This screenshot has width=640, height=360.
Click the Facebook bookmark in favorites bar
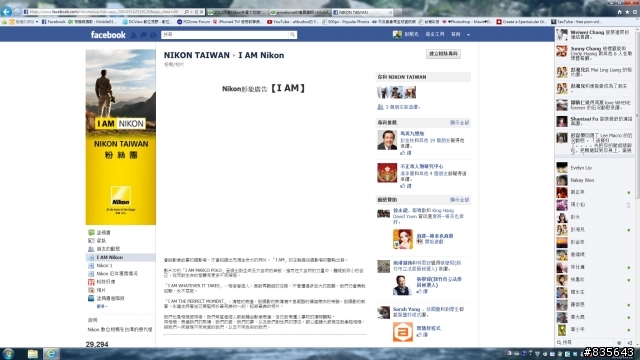pyautogui.click(x=53, y=22)
